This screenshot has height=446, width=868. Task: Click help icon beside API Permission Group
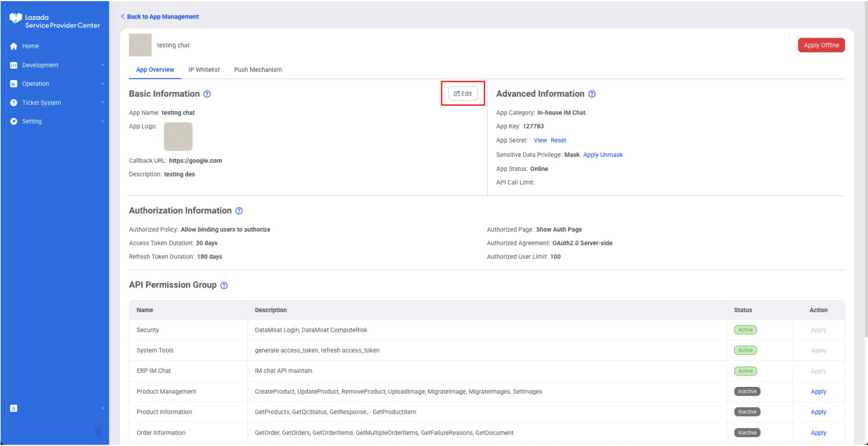click(224, 286)
